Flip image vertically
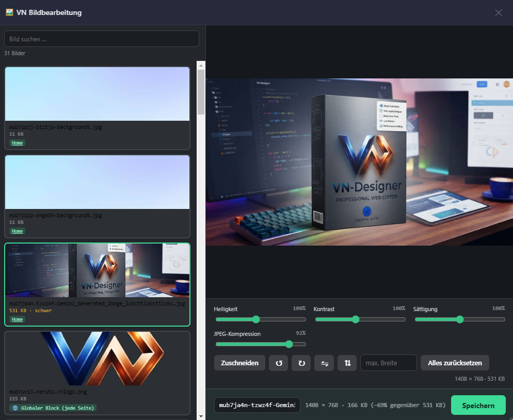This screenshot has width=513, height=420. [347, 363]
